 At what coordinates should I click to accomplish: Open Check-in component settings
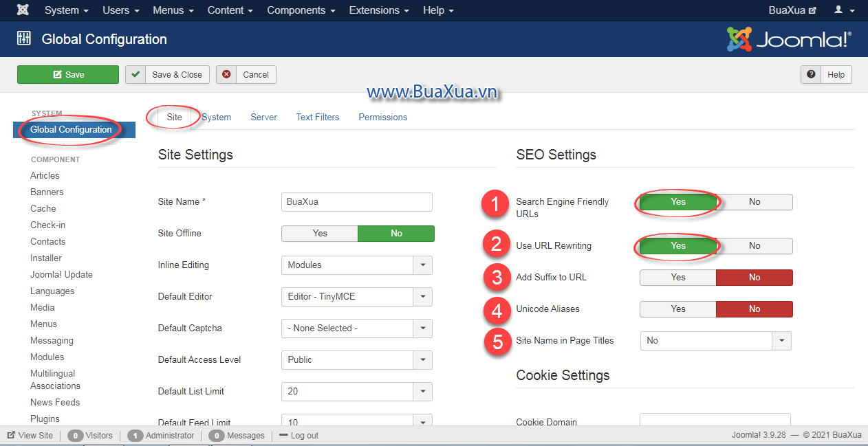click(x=48, y=225)
